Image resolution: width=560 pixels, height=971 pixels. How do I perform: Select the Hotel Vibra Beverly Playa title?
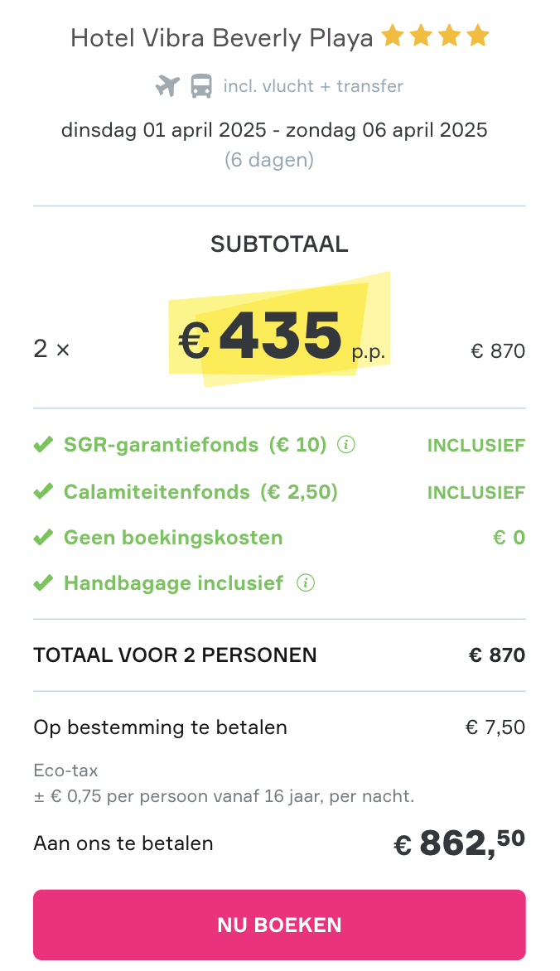[222, 38]
